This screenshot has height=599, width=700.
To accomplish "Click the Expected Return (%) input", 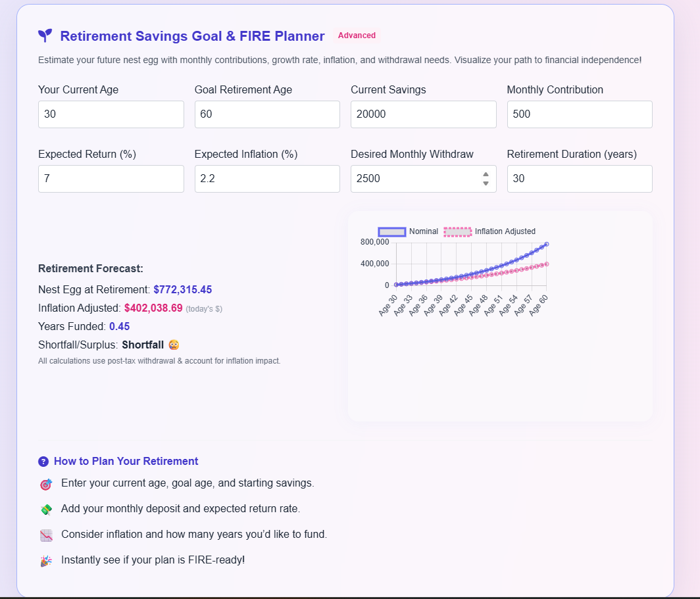I will click(x=111, y=179).
